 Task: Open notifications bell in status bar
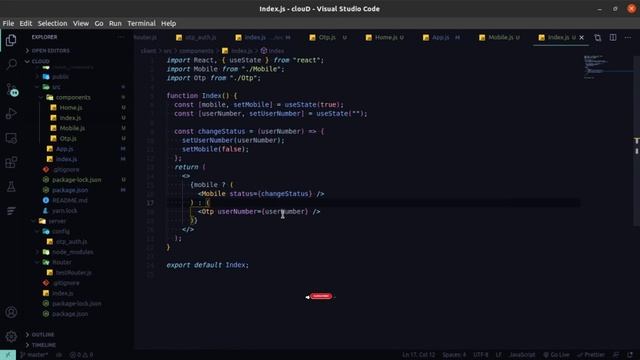pyautogui.click(x=631, y=355)
